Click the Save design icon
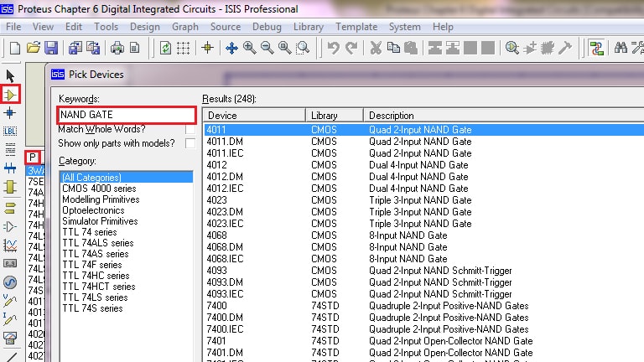Screen dimensions: 644x362 (51, 48)
